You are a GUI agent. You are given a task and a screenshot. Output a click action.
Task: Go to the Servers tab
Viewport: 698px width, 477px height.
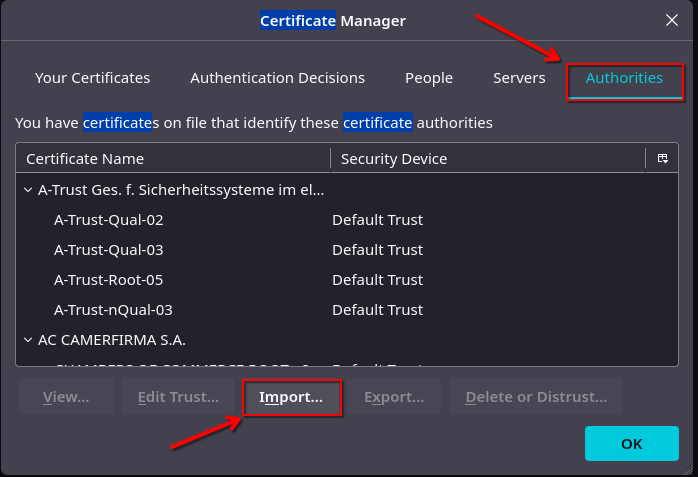pyautogui.click(x=519, y=78)
